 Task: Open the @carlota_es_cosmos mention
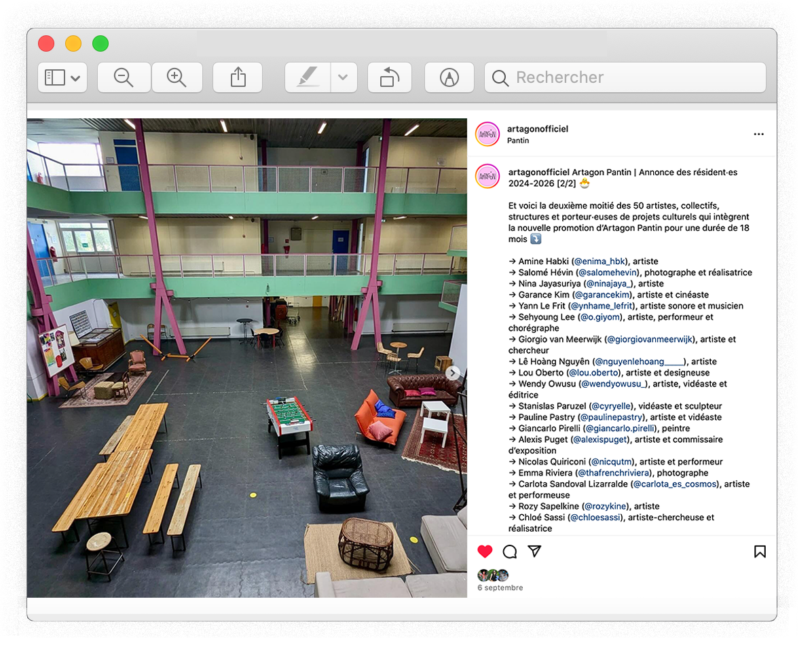pyautogui.click(x=675, y=484)
